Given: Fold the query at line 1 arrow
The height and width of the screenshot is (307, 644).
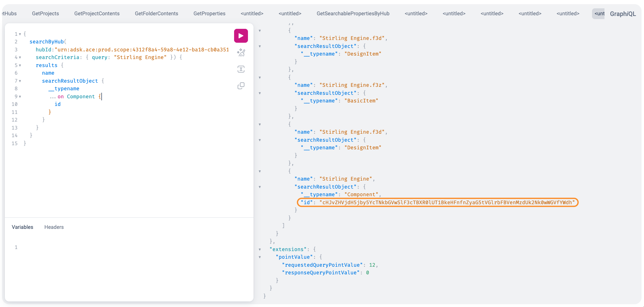Looking at the screenshot, I should tap(20, 34).
